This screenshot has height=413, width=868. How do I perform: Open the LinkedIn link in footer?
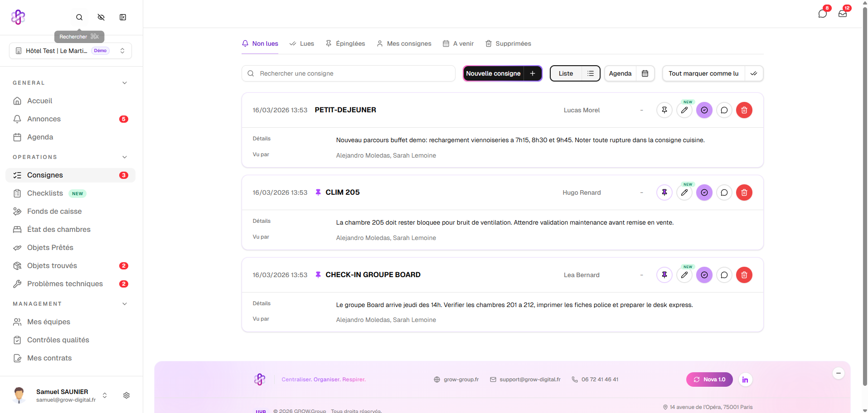click(745, 379)
